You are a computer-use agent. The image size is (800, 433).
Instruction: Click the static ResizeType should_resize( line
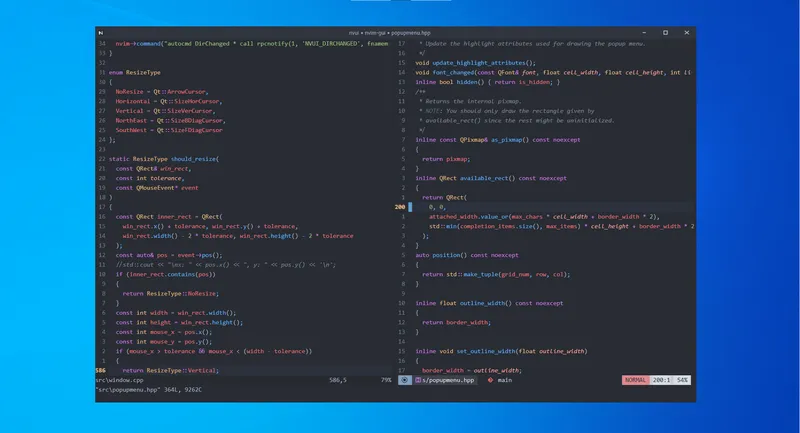pos(164,159)
